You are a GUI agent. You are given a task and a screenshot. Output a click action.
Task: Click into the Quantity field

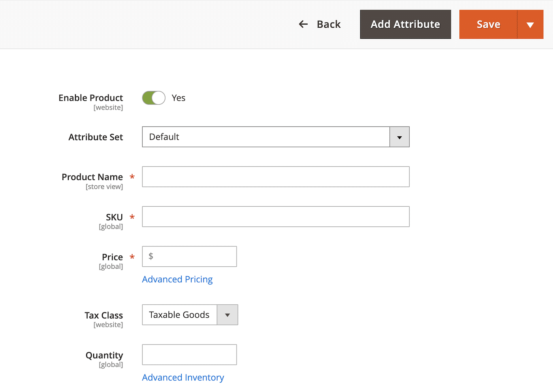189,354
